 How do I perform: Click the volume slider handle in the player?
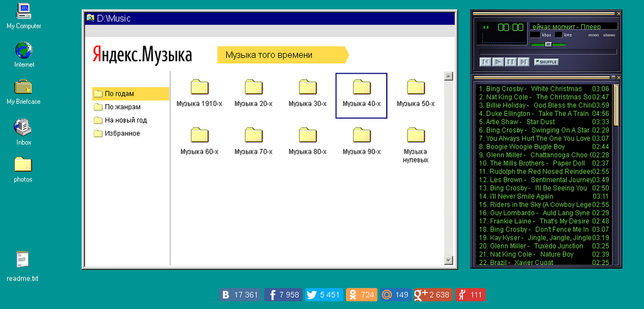pos(548,45)
